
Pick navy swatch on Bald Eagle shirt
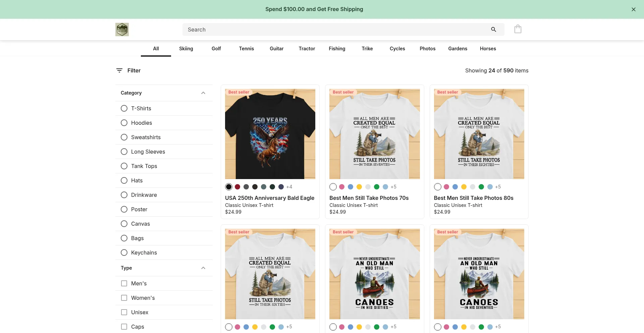point(281,187)
